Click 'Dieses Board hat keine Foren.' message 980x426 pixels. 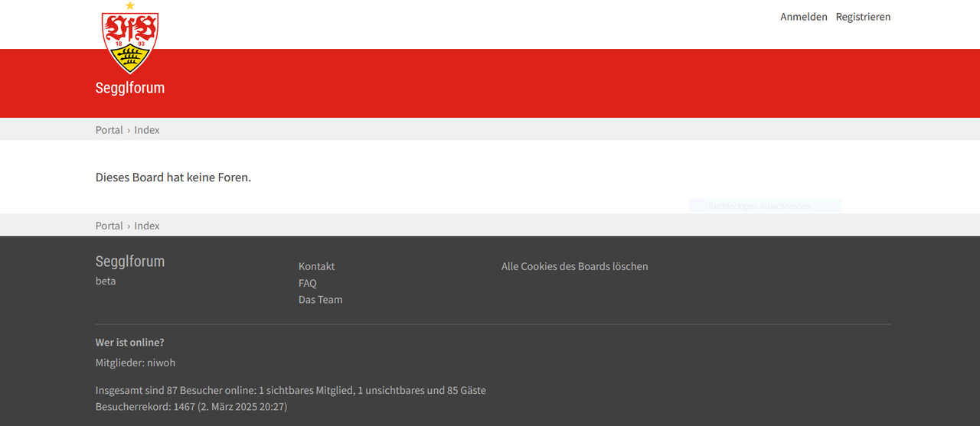173,177
